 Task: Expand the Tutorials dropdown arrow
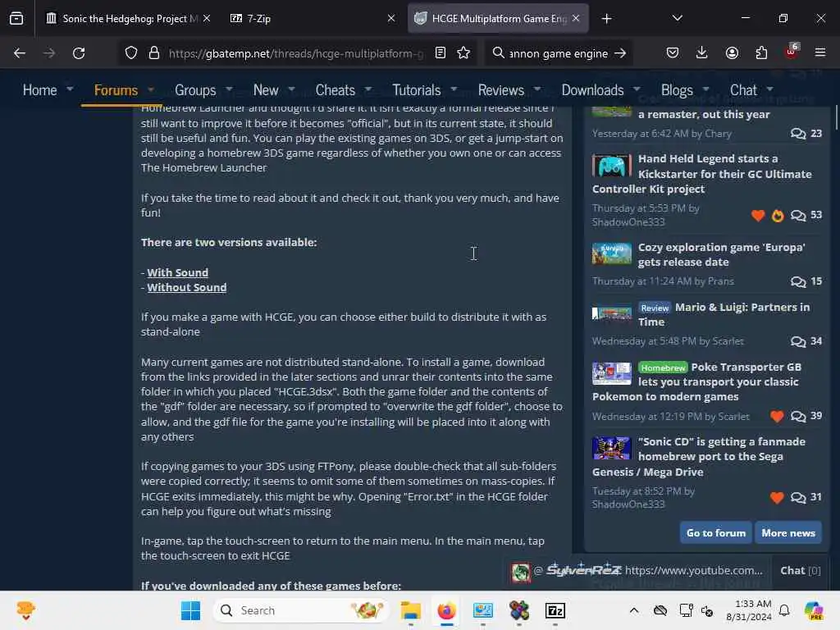click(454, 89)
